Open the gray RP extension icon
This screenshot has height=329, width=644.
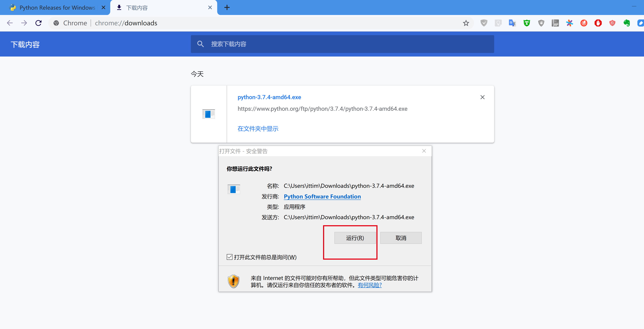tap(555, 23)
